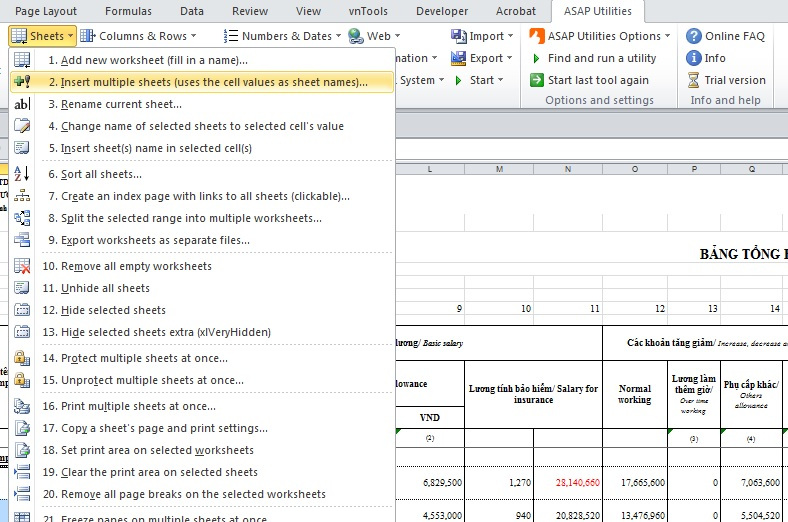Open the Review ribbon tab
This screenshot has width=788, height=522.
250,11
